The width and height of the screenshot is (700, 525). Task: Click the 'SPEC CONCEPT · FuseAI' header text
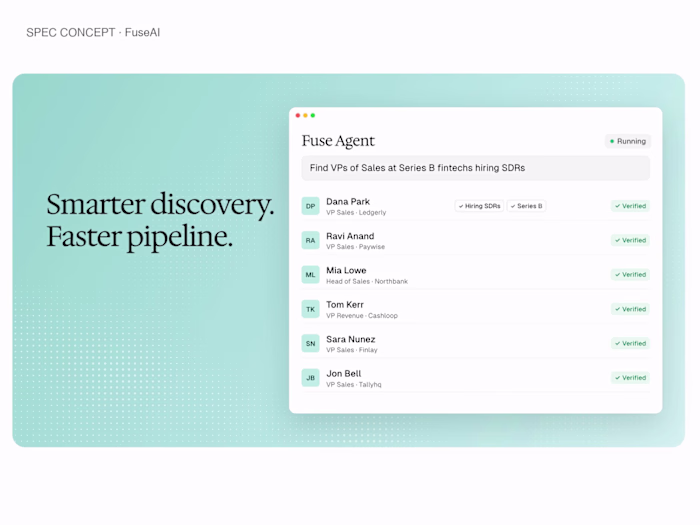pos(93,33)
